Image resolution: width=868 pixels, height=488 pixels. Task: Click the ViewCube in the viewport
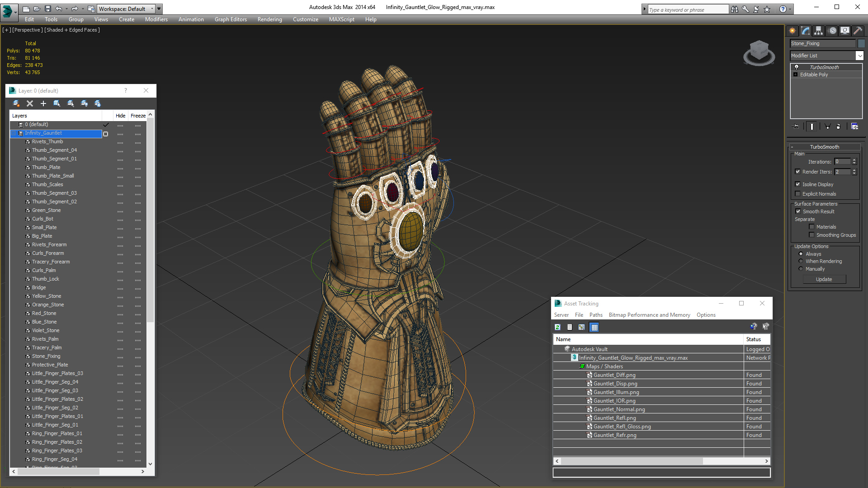759,52
